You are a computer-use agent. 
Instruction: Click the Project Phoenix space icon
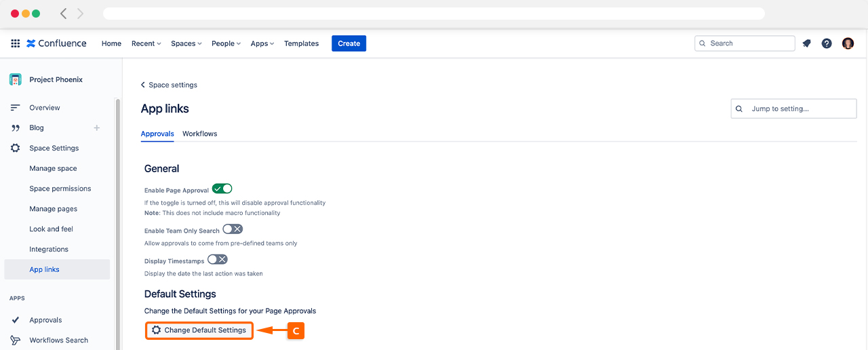16,79
